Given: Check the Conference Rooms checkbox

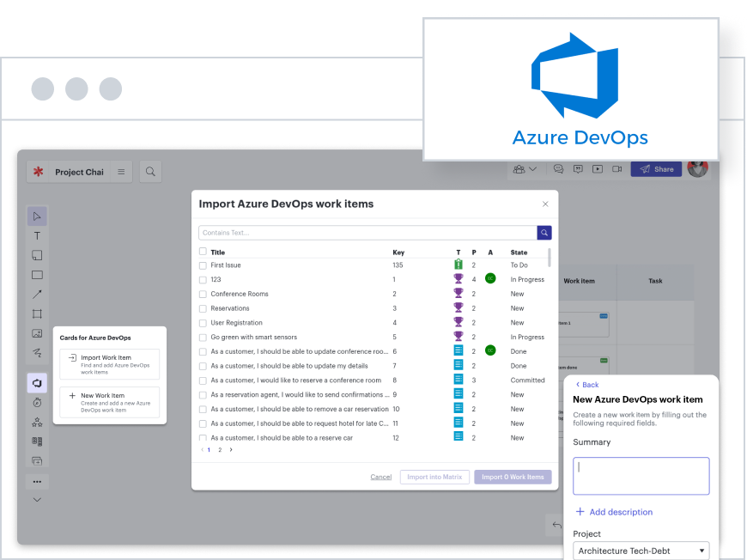Looking at the screenshot, I should click(203, 294).
